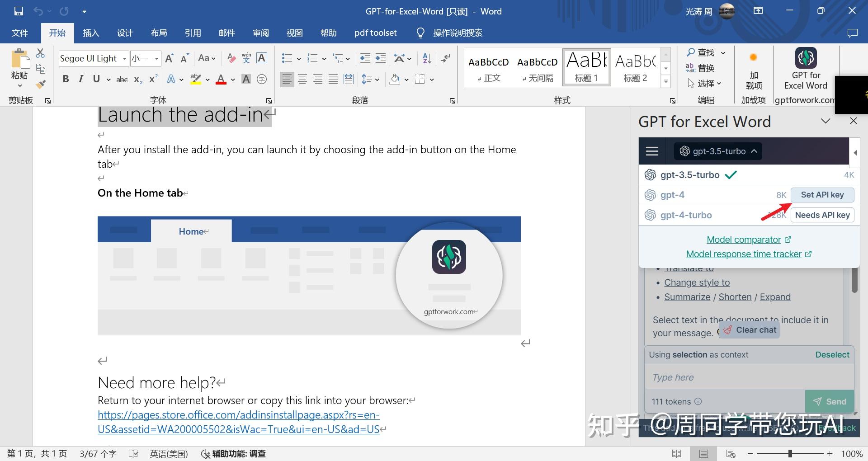Switch to the References tab
Image resolution: width=868 pixels, height=461 pixels.
click(x=193, y=33)
